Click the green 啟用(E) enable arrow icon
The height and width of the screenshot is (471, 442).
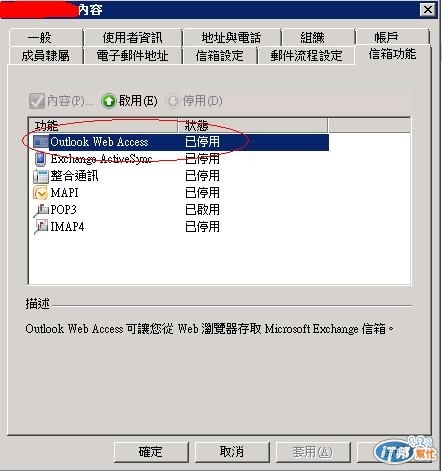[109, 101]
